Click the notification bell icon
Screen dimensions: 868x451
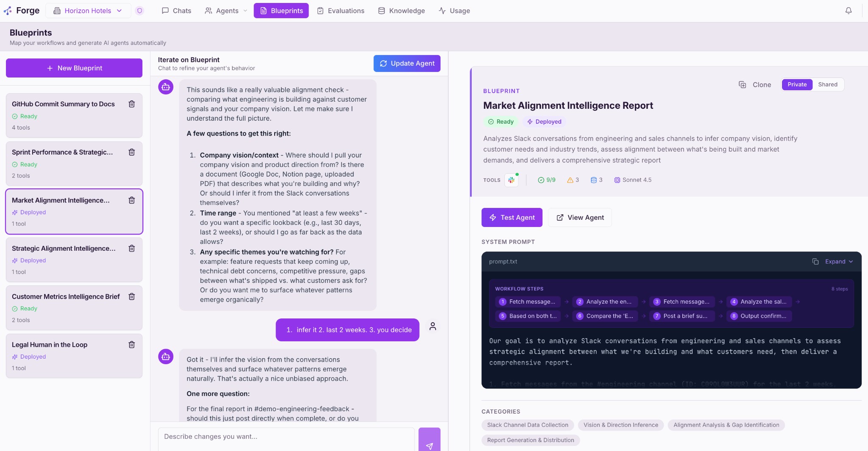848,11
